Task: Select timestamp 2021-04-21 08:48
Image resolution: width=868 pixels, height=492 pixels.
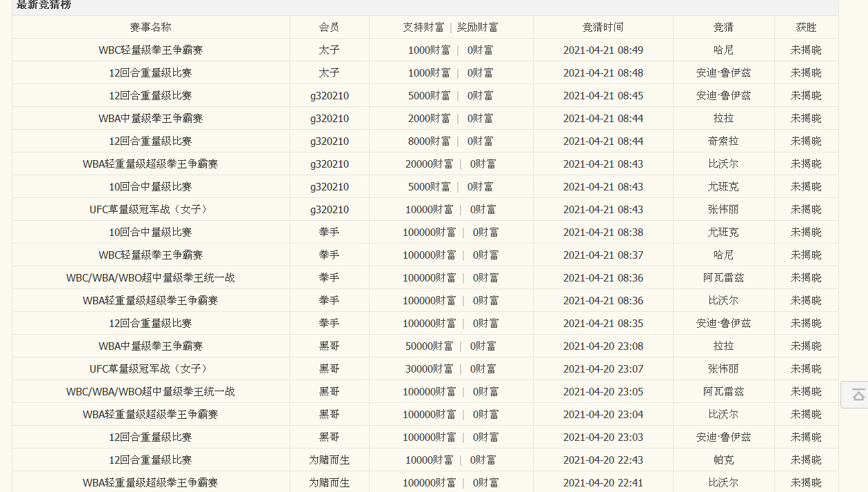Action: pos(603,72)
